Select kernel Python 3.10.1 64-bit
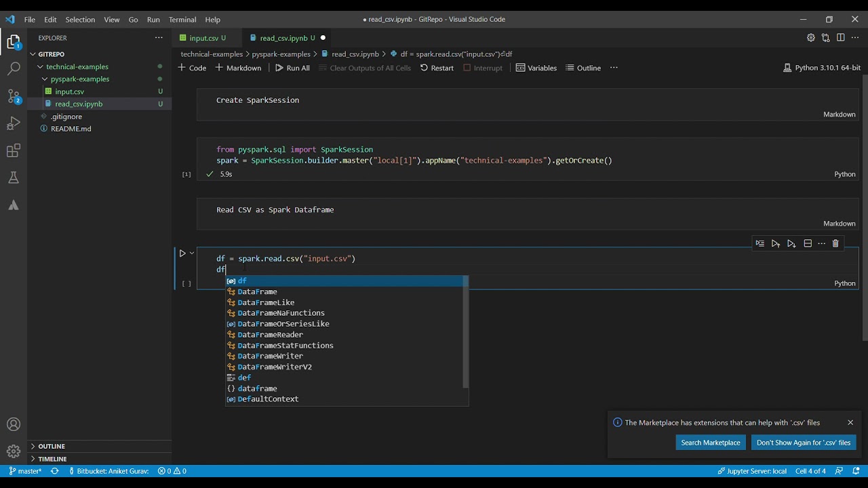Screen dimensions: 868x488 click(x=822, y=68)
